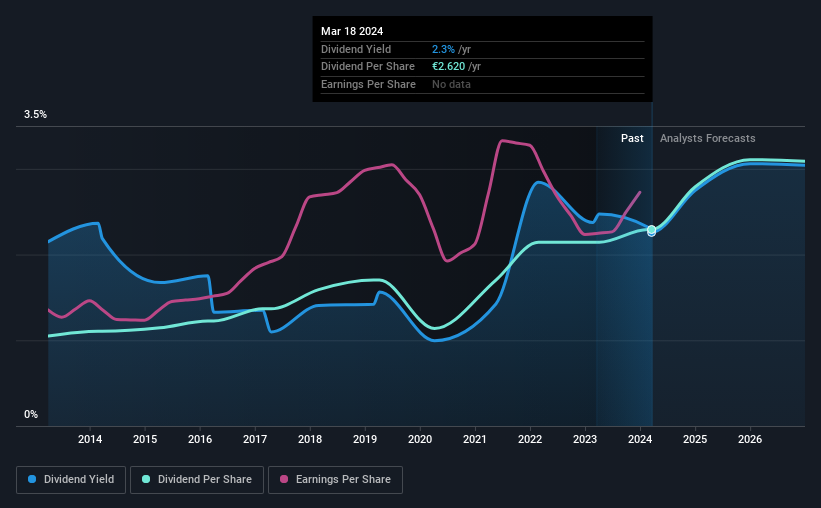Select the Mar 2024 data point marker
Screen dimensions: 821x508
click(x=651, y=230)
